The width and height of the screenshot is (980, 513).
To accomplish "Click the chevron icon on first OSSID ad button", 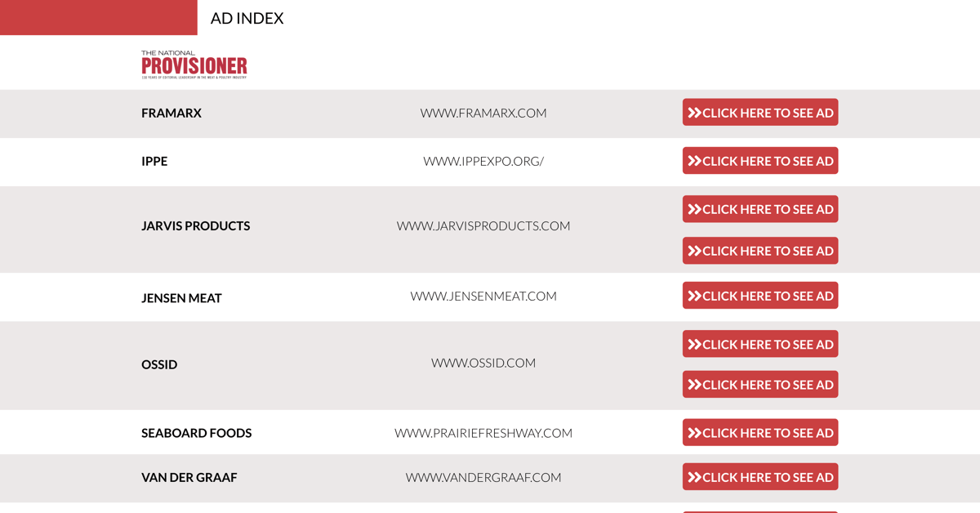I will 695,343.
